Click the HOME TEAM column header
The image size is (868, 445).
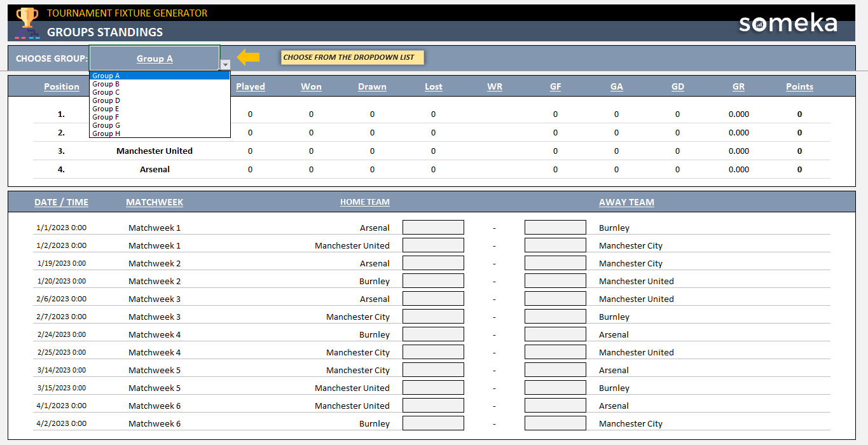point(365,202)
